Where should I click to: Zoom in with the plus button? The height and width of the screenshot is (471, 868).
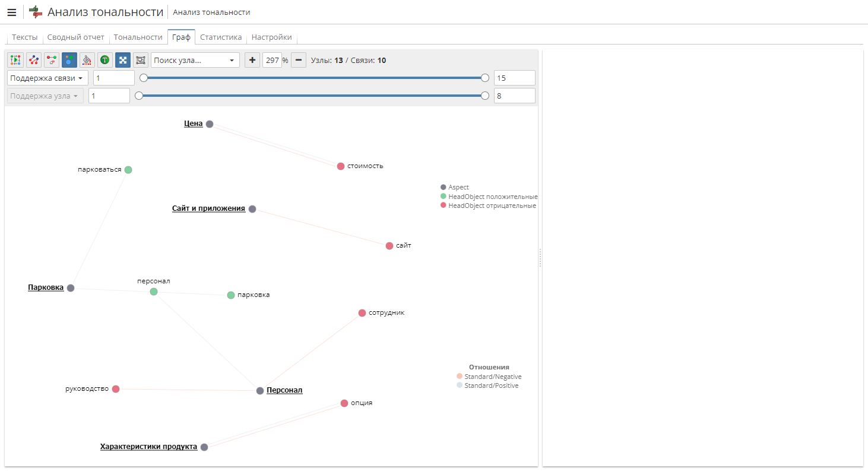(252, 60)
